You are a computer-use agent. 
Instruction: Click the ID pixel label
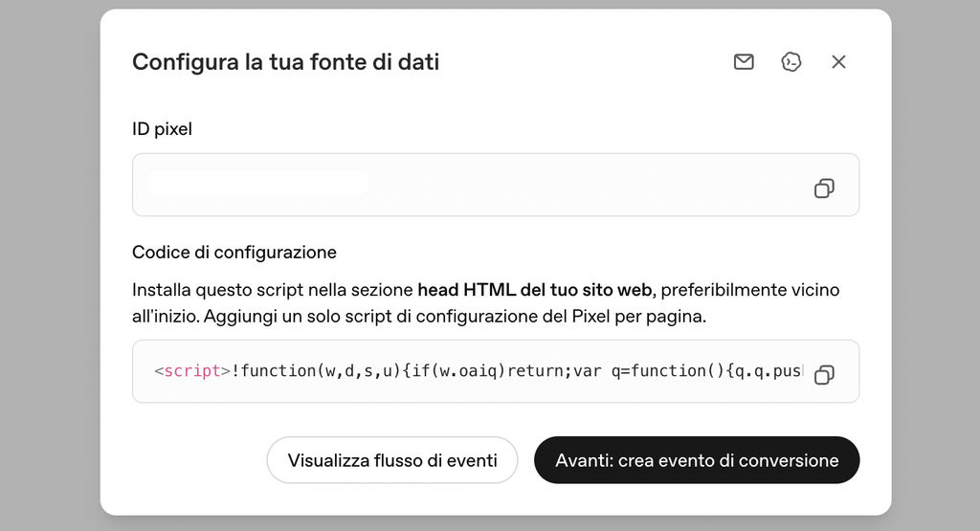coord(162,129)
